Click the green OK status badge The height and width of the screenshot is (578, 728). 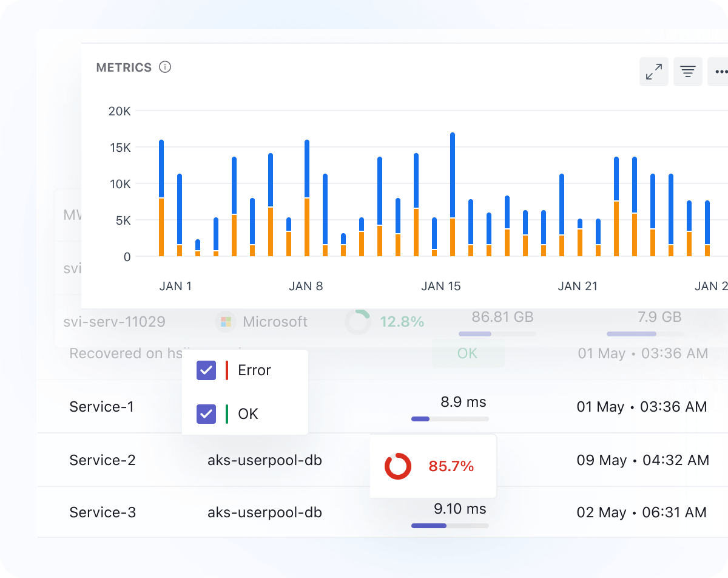[x=468, y=353]
